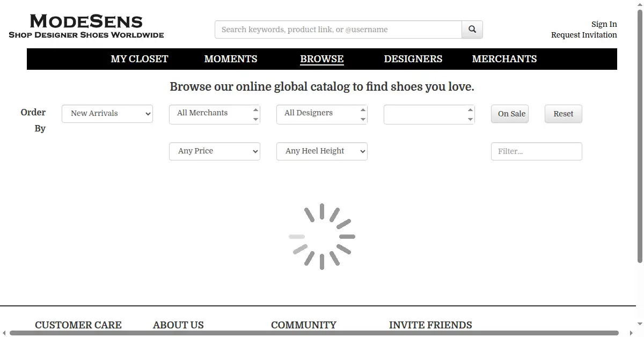Screen dimensions: 644x337
Task: Open the New Arrivals order dropdown
Action: coord(107,113)
